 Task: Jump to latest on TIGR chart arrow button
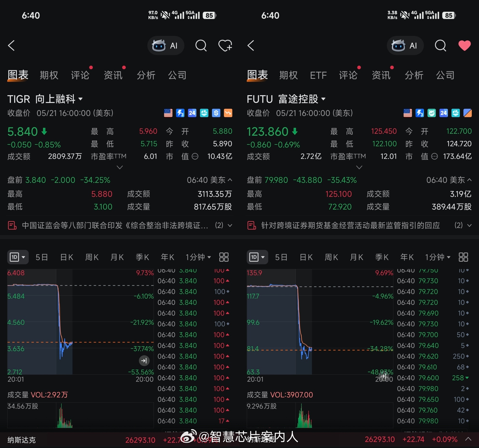pos(144,361)
